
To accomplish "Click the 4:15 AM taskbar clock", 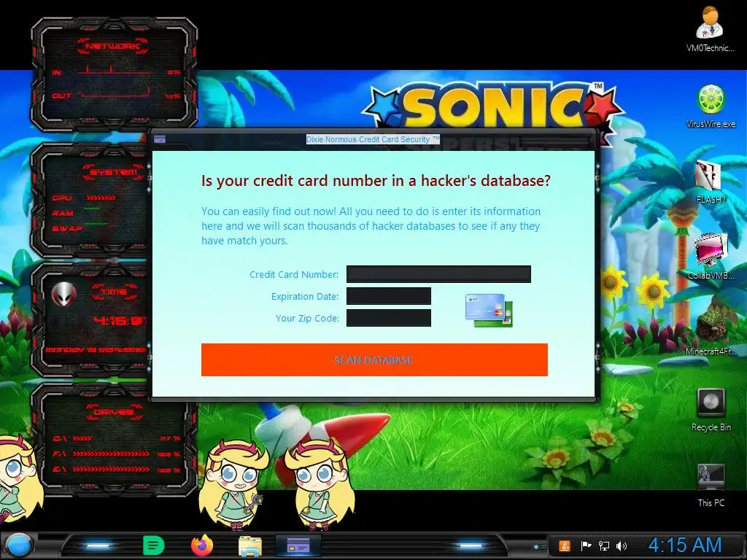I will (685, 545).
